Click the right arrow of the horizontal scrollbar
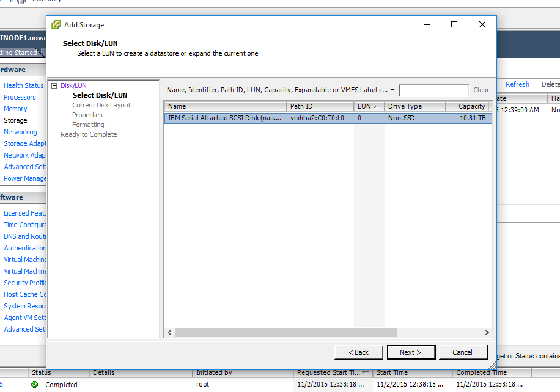 (487, 332)
